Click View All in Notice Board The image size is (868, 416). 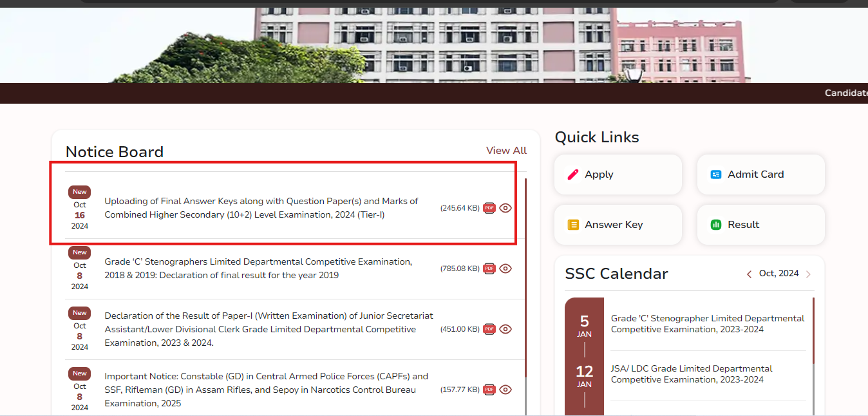point(506,150)
